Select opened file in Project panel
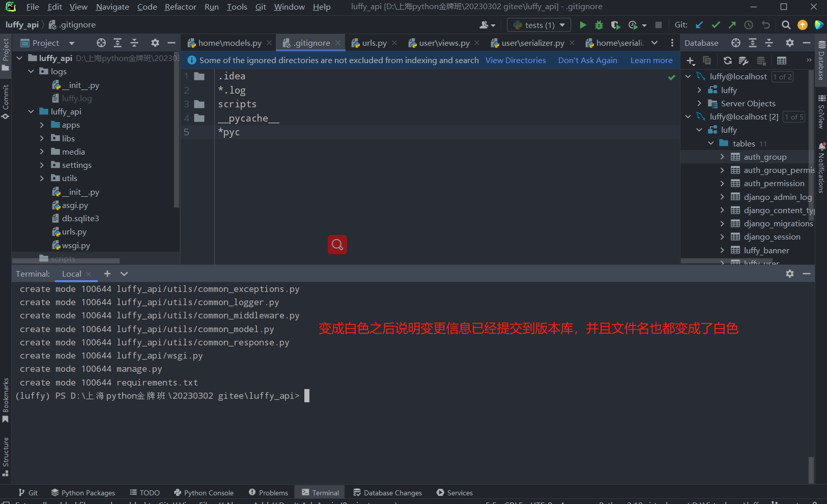This screenshot has height=504, width=827. [x=101, y=43]
